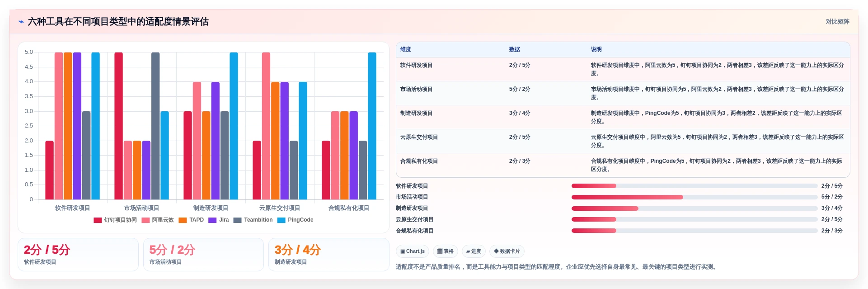
Task: Click 阿里云效 bar in 云原生交付项目 chart group
Action: point(266,126)
